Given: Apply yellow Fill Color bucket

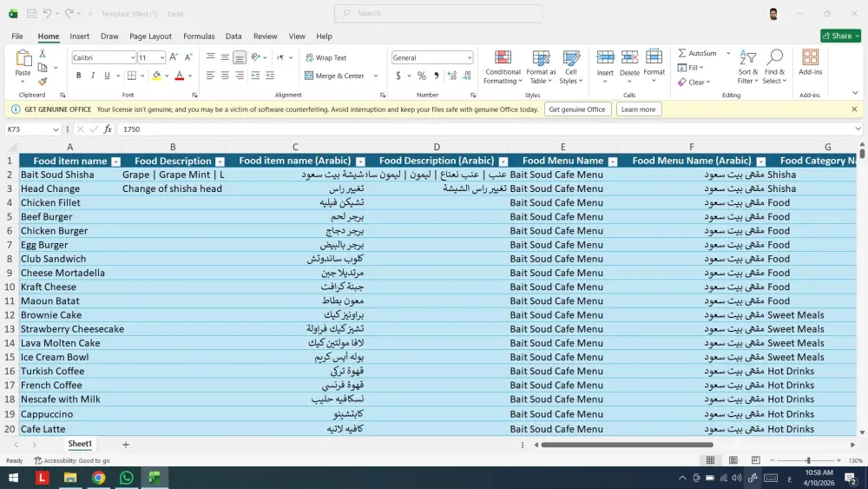Looking at the screenshot, I should (x=156, y=76).
